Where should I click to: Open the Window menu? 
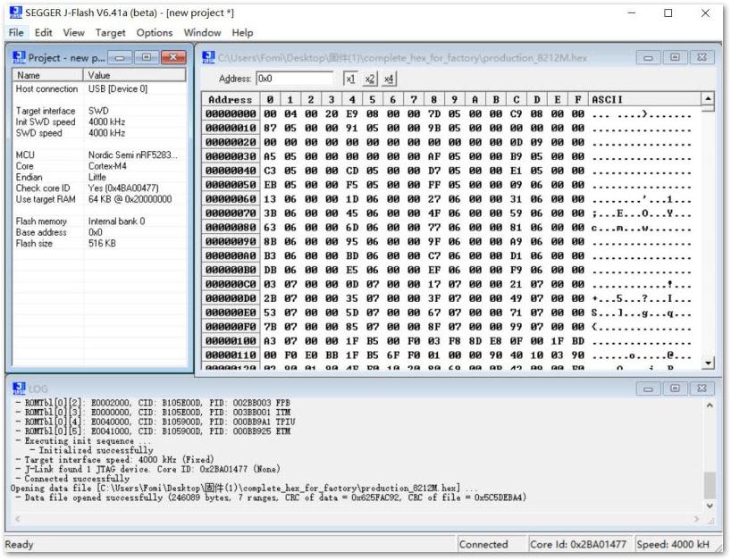202,33
